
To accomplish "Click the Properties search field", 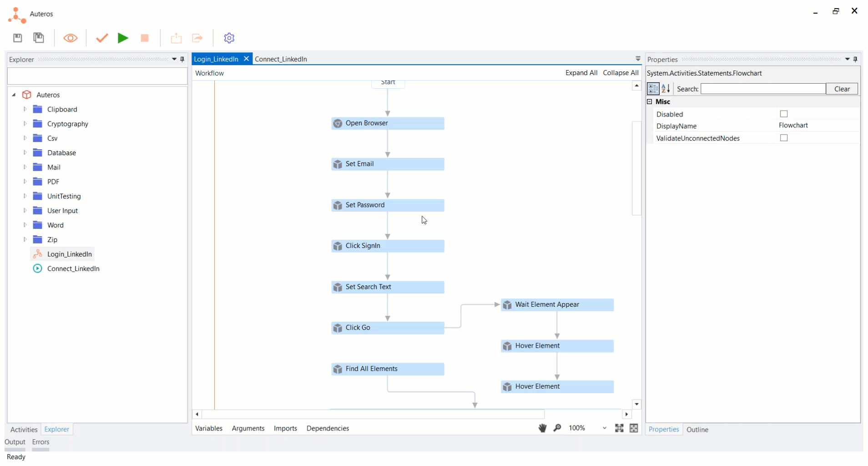I will 763,89.
